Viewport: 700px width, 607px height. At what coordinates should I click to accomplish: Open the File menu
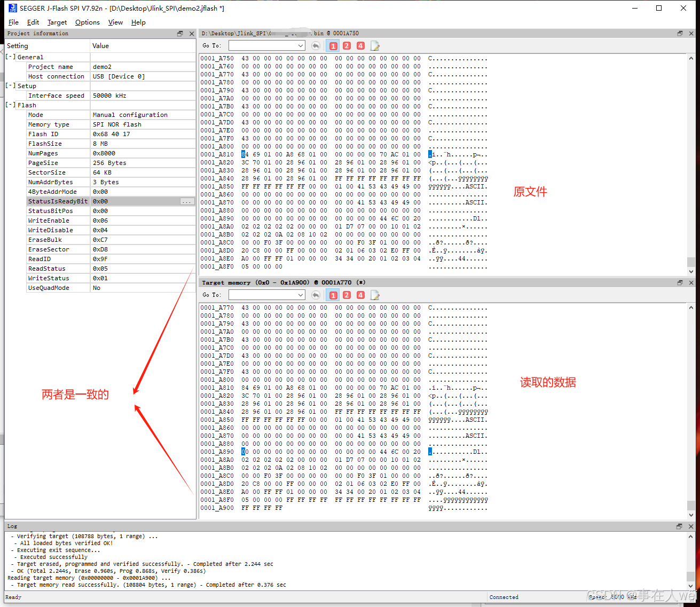coord(13,22)
